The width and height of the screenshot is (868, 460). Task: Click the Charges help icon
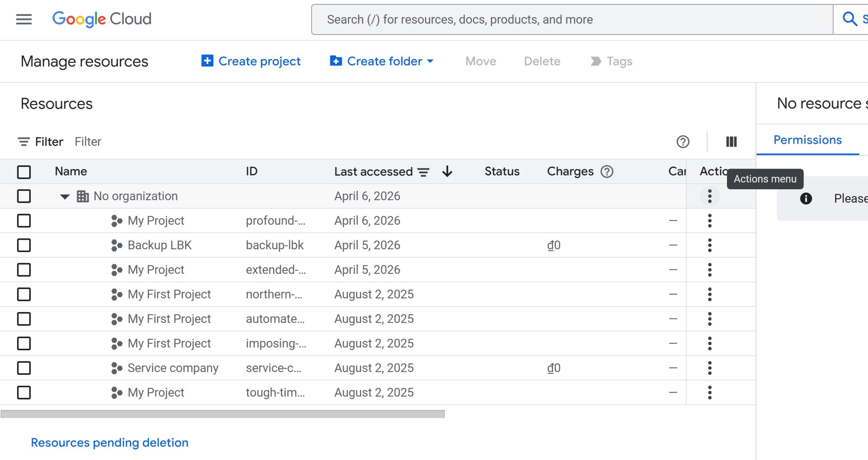point(607,172)
